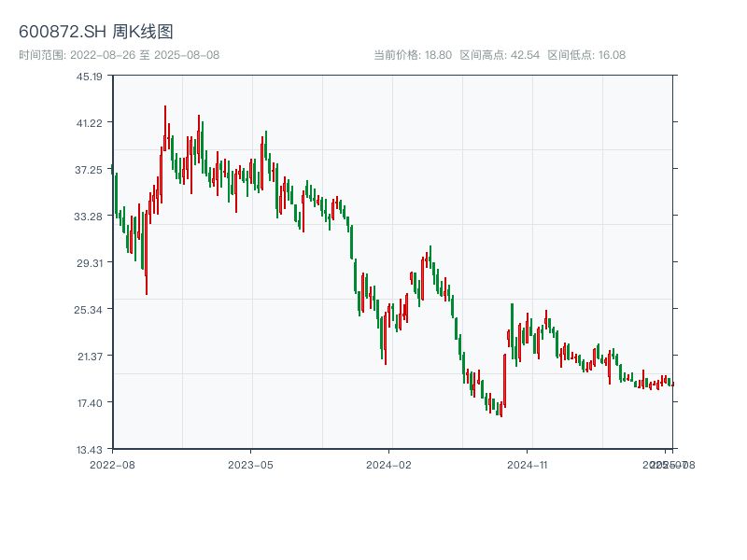This screenshot has width=747, height=560.
Task: Select the 2024-11 x-axis date label
Action: pos(529,464)
